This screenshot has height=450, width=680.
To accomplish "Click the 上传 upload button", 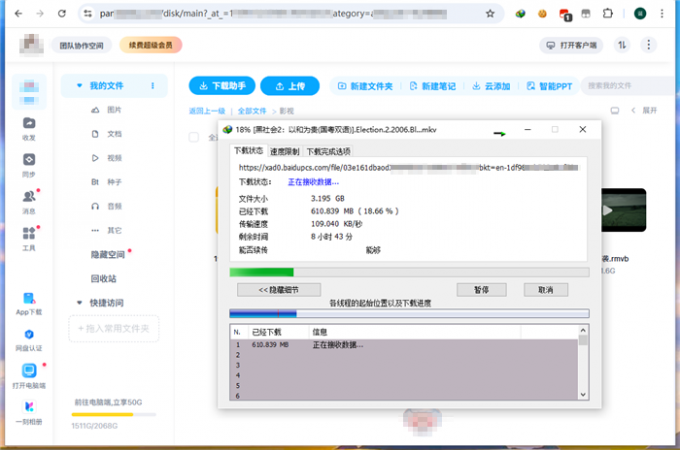I will [x=290, y=86].
